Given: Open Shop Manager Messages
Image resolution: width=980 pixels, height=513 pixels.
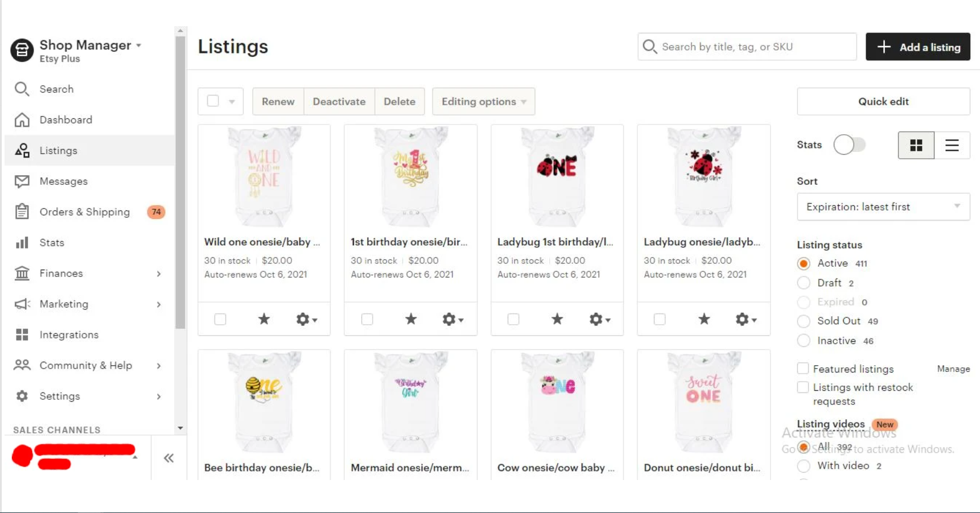Looking at the screenshot, I should point(63,181).
